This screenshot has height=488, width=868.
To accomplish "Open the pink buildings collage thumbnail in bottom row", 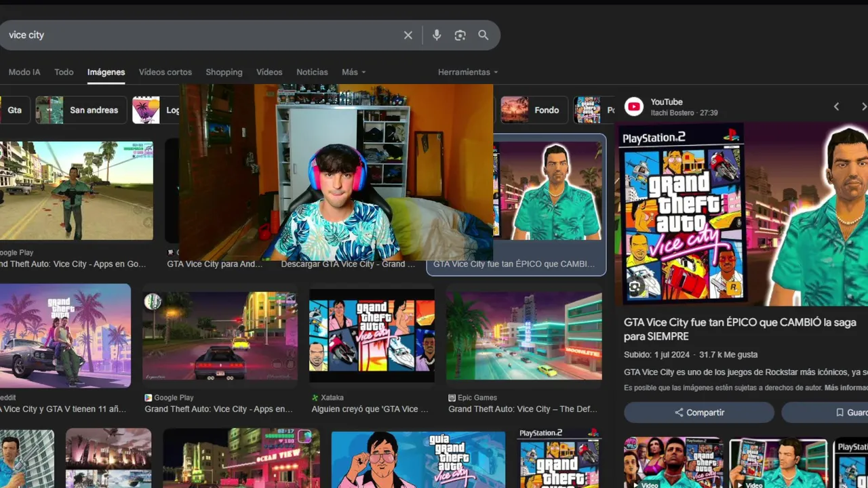I will 108,458.
